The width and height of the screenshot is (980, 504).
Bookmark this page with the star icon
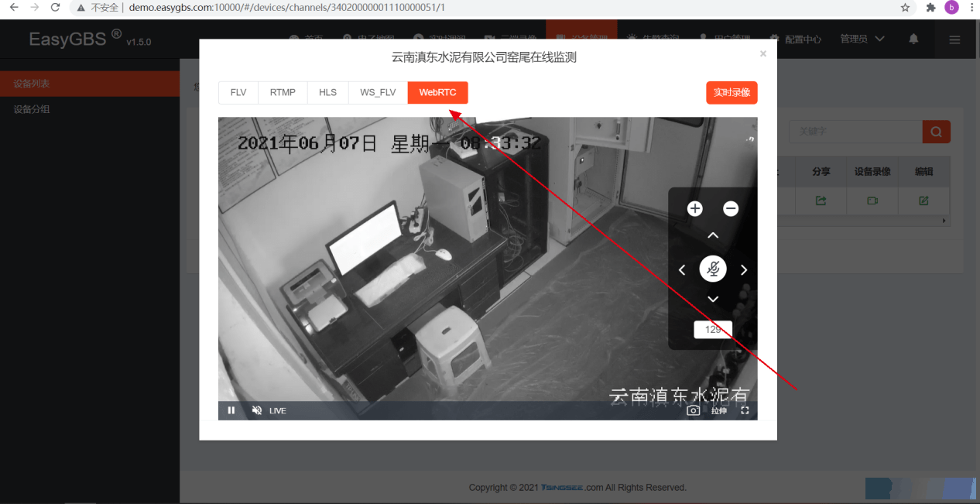[x=905, y=7]
